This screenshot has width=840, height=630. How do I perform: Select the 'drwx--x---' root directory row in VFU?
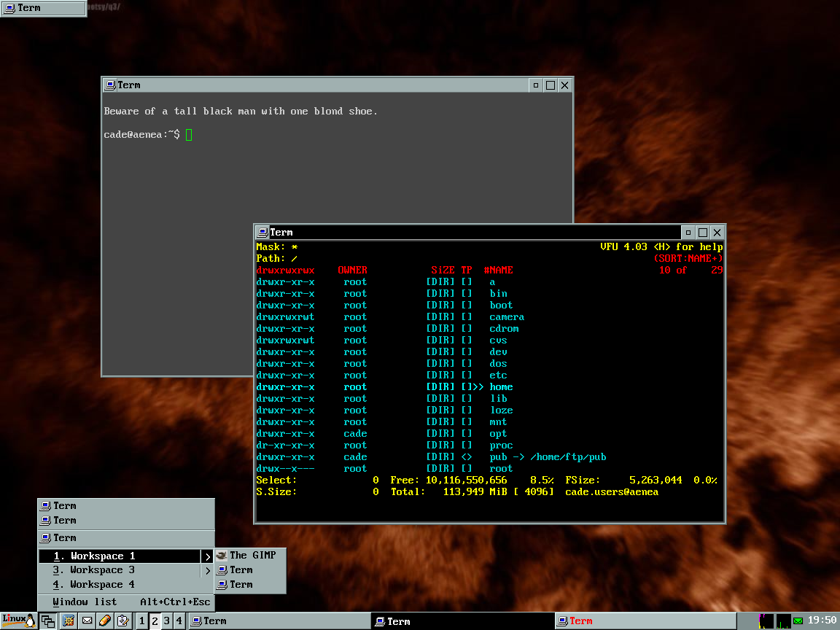coord(490,469)
